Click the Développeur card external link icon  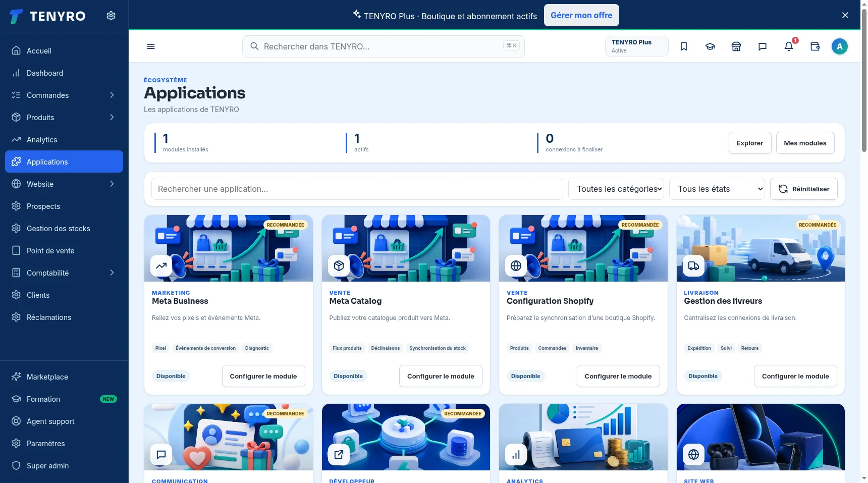[x=339, y=455]
